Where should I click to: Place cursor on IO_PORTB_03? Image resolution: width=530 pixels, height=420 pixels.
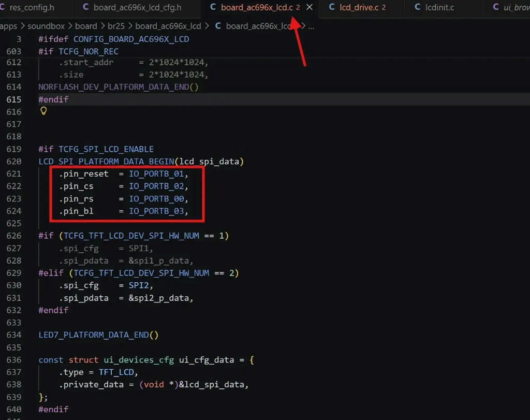click(x=156, y=211)
